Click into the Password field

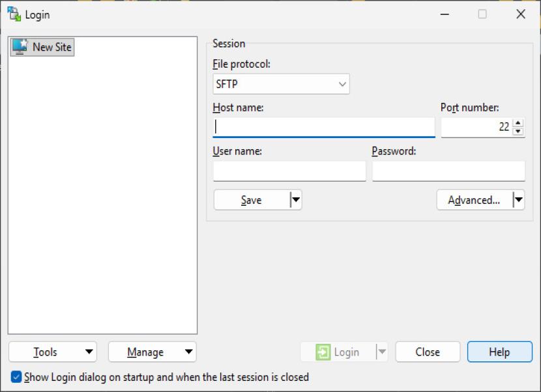coord(448,171)
